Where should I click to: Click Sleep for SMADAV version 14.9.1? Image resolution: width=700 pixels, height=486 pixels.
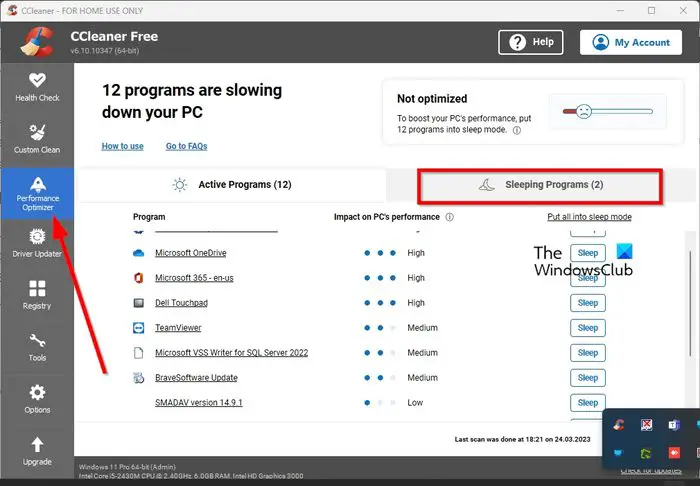(x=588, y=403)
